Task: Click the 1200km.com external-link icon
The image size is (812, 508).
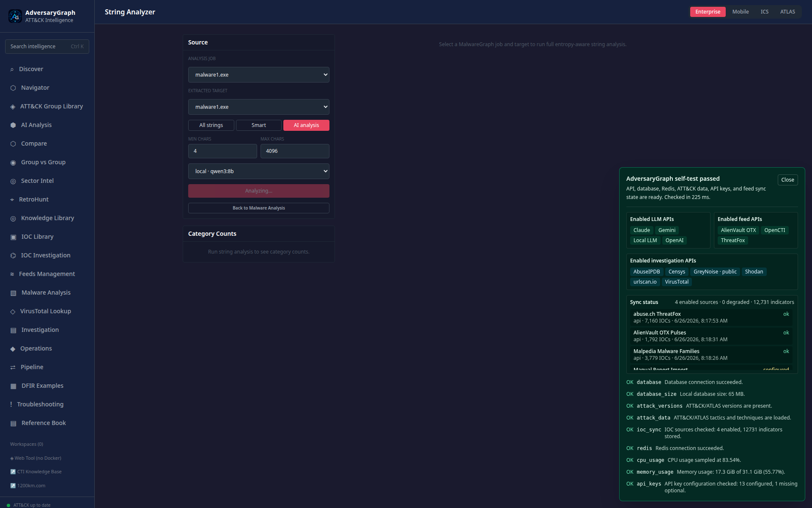Action: point(13,486)
